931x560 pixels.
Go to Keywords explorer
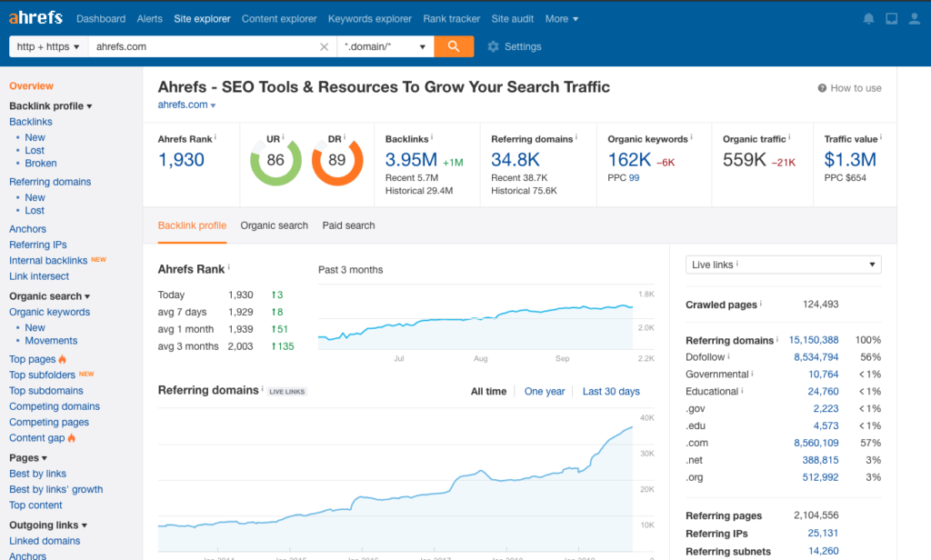click(x=370, y=19)
